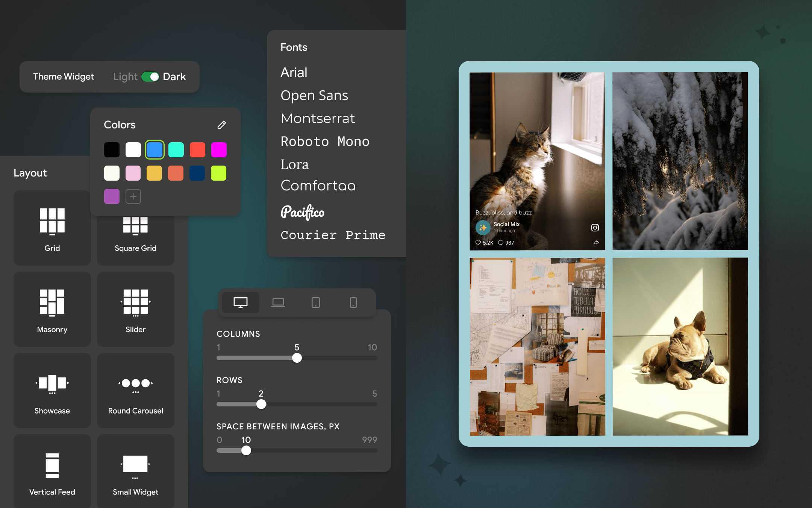
Task: Select the tablet portrait preview icon
Action: (316, 302)
